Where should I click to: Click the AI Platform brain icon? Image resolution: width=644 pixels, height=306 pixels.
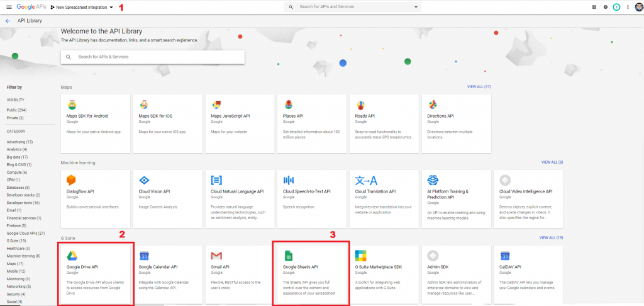[433, 180]
